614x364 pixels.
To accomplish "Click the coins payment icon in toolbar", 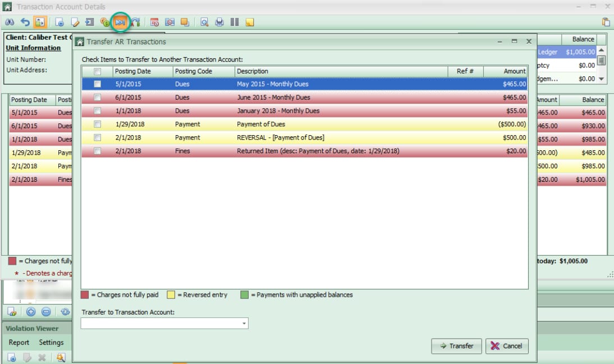I will tap(104, 22).
